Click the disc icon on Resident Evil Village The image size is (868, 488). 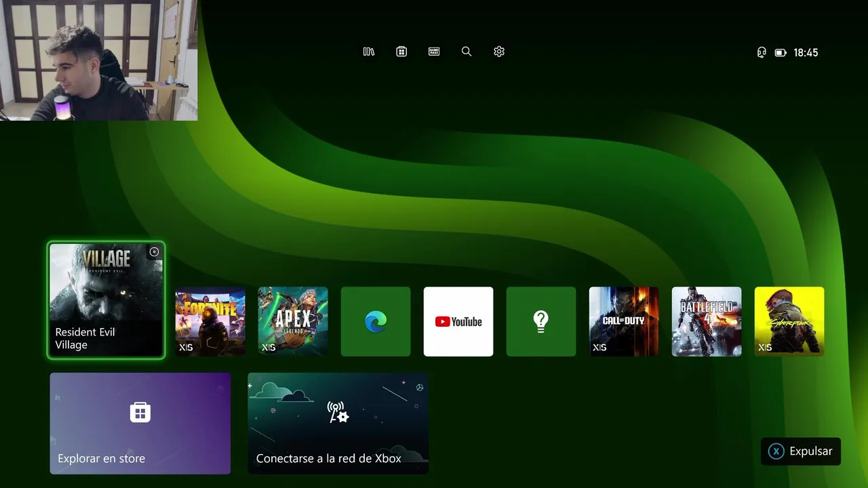[154, 252]
